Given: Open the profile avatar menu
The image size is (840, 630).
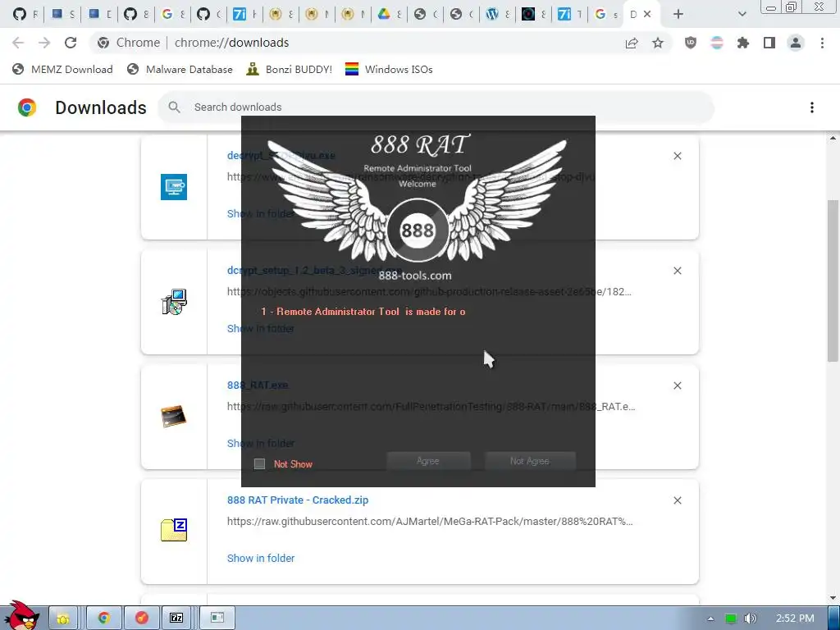Looking at the screenshot, I should [x=796, y=43].
